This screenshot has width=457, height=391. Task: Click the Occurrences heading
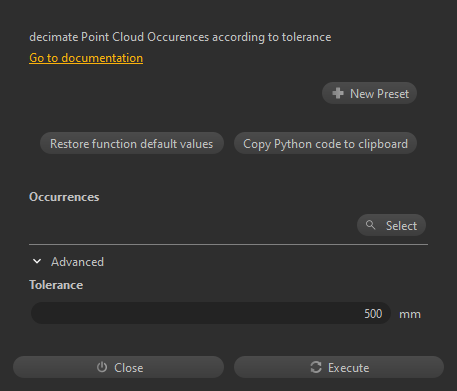point(64,197)
